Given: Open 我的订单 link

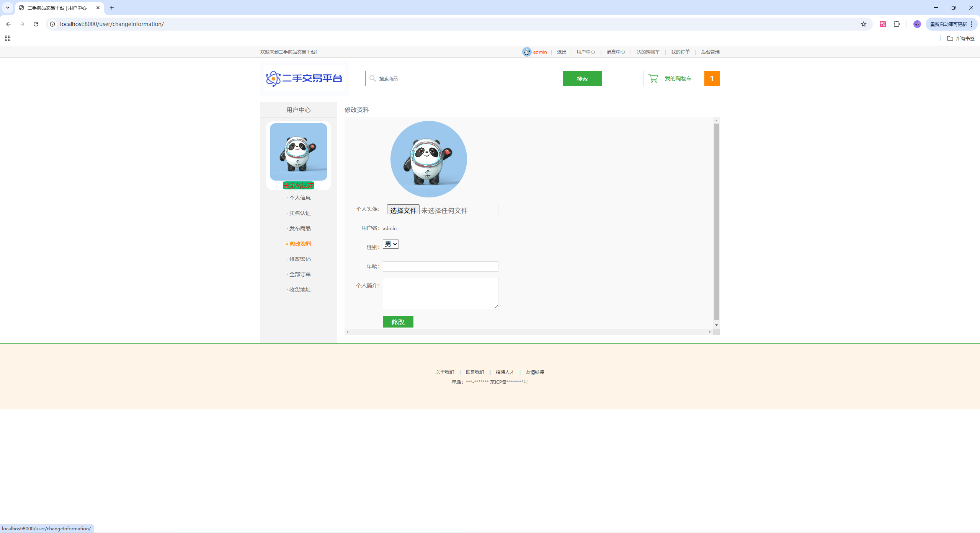Looking at the screenshot, I should click(x=680, y=52).
